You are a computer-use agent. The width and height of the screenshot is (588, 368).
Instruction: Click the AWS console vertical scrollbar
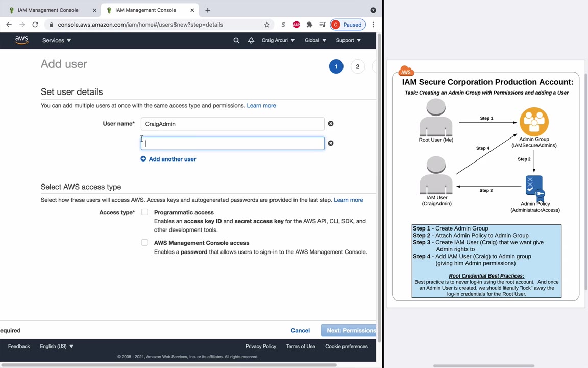[x=379, y=188]
